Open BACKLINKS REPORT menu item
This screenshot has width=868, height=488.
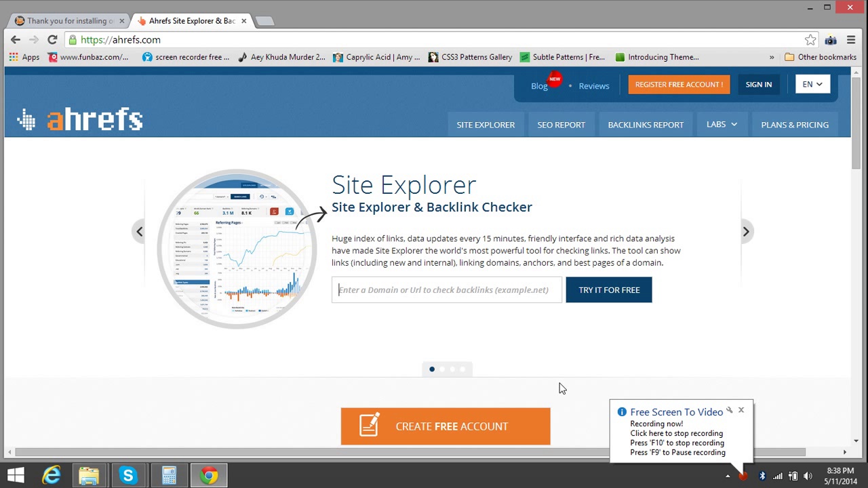coord(646,125)
